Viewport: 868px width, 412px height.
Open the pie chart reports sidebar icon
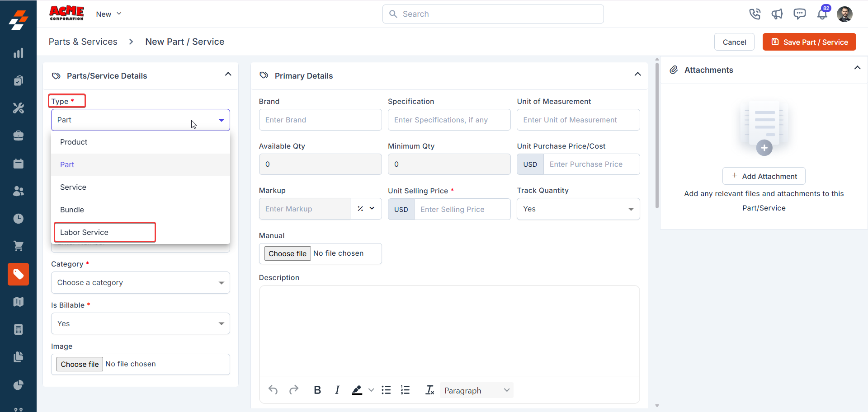click(x=18, y=385)
